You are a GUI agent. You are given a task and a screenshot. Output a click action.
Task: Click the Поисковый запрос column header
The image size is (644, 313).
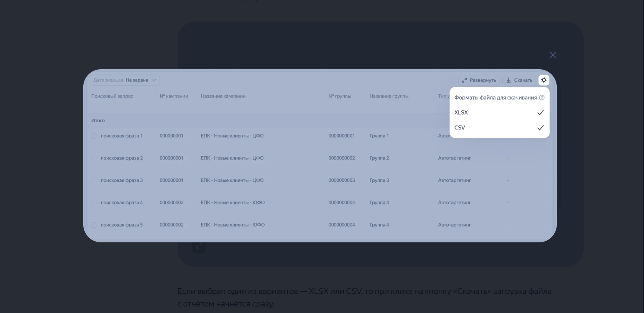[112, 96]
